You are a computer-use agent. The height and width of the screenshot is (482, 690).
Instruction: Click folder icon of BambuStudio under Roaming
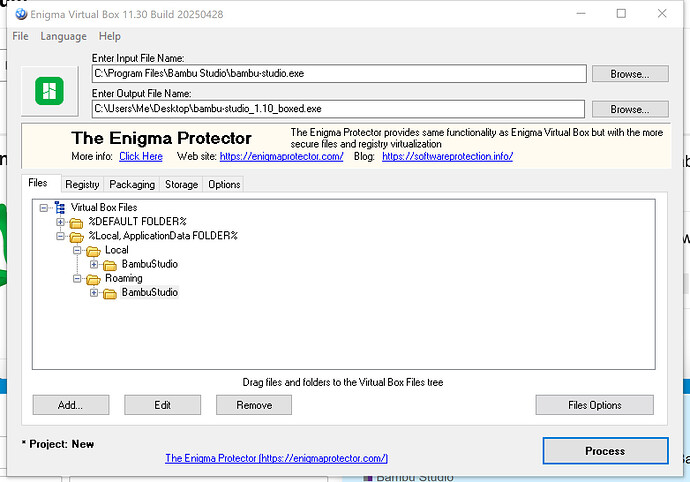pos(110,293)
